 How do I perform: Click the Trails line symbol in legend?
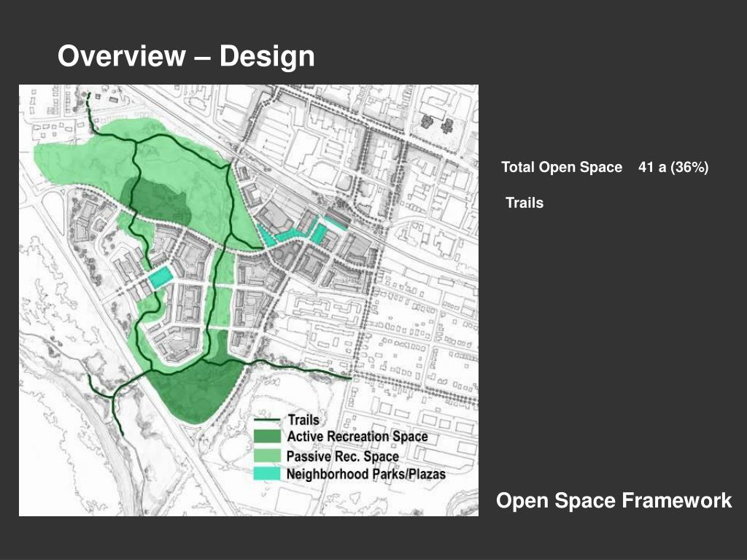tap(267, 420)
